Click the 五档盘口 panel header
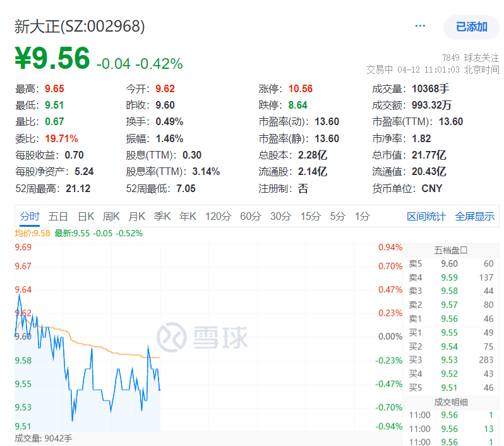 tap(451, 250)
